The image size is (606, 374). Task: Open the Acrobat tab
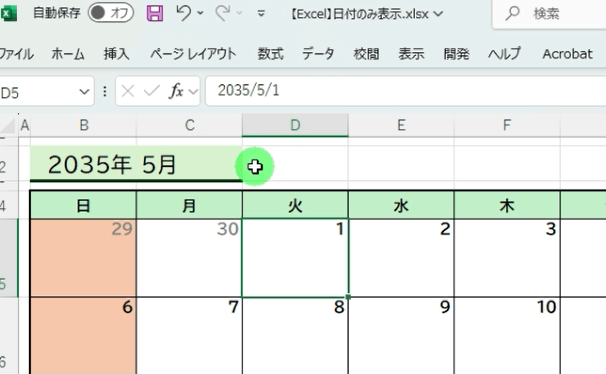click(567, 54)
